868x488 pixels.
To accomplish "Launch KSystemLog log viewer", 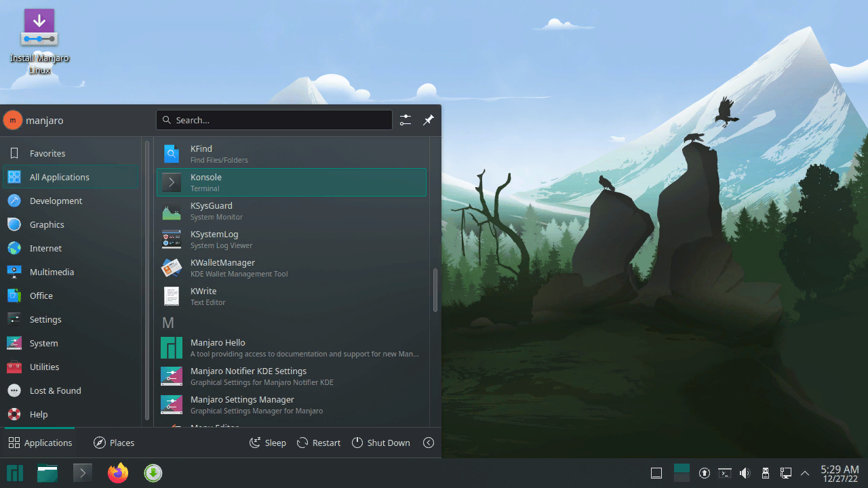I will pyautogui.click(x=292, y=239).
